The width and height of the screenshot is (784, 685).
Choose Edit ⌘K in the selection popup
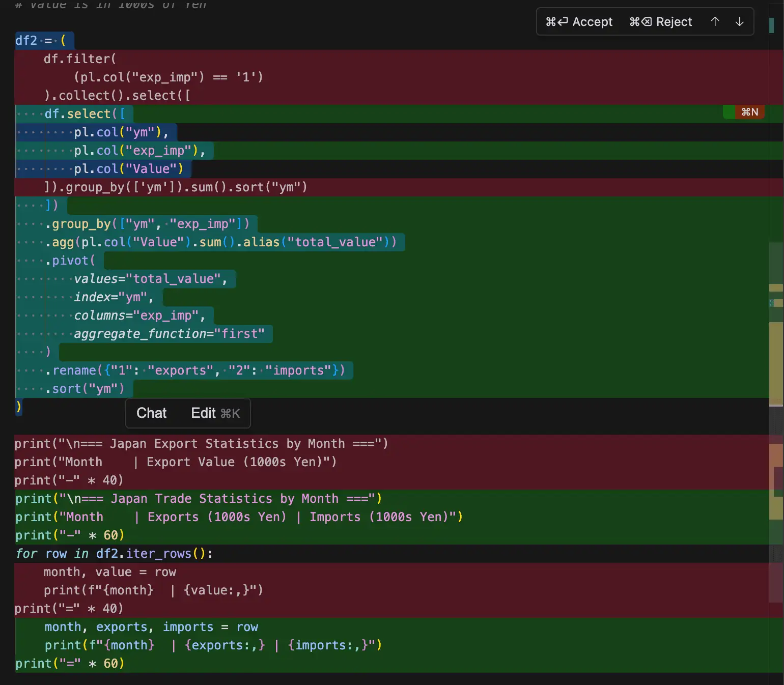pyautogui.click(x=215, y=413)
